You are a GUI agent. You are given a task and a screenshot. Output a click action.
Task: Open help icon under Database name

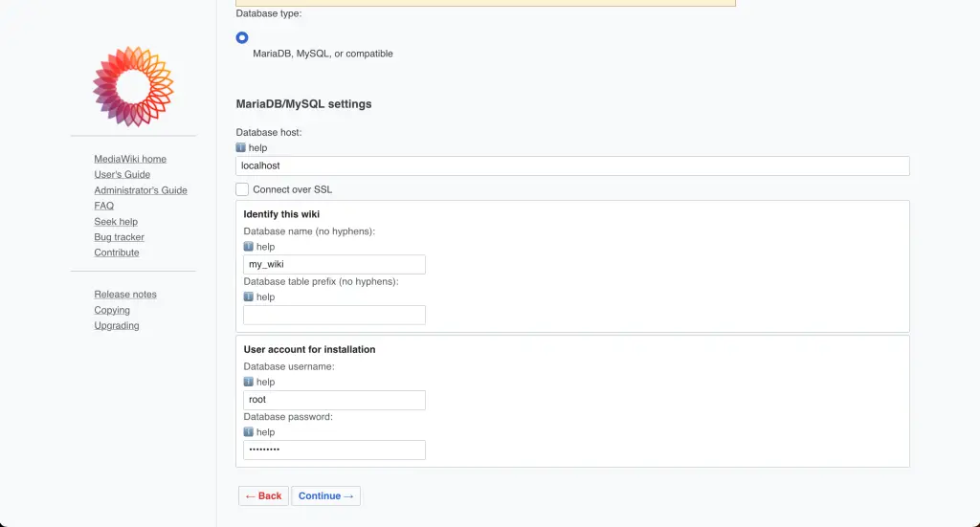pyautogui.click(x=248, y=247)
